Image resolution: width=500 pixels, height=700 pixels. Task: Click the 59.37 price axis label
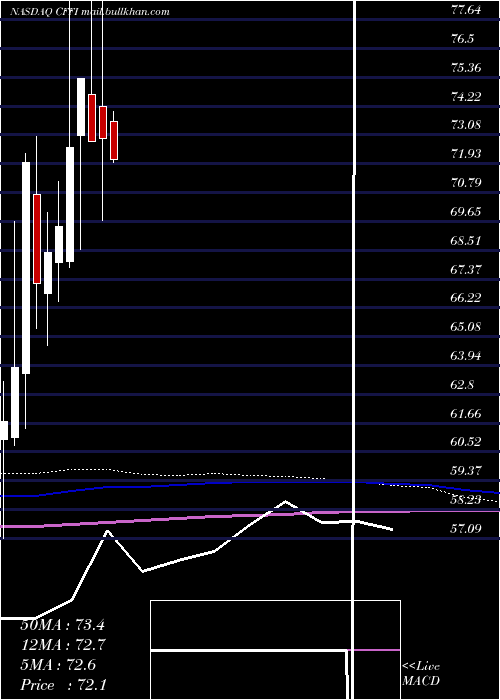[466, 471]
